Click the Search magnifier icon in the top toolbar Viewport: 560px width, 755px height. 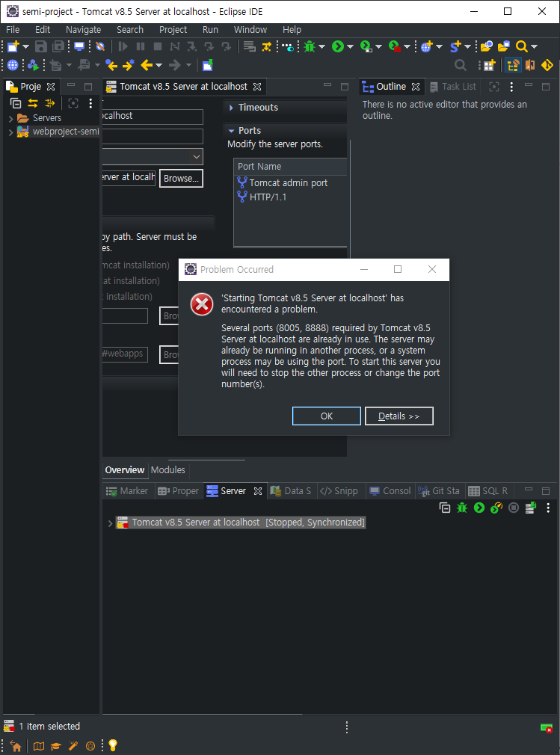[521, 46]
